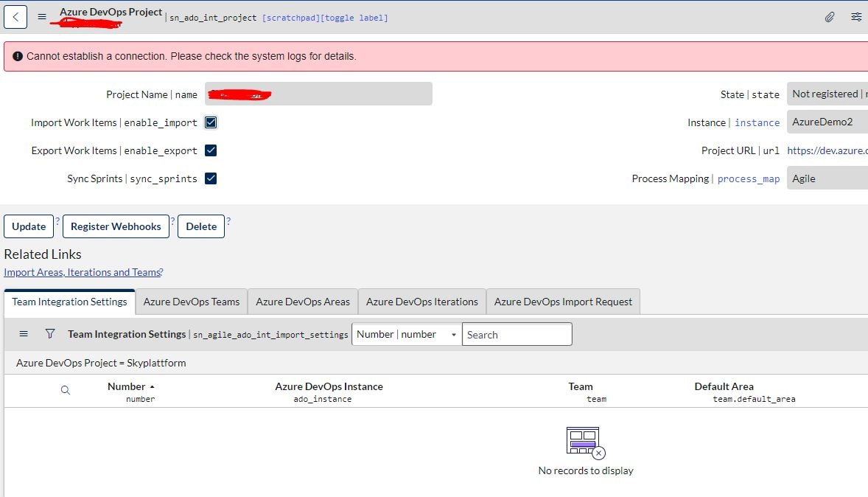Image resolution: width=868 pixels, height=497 pixels.
Task: Open the Azure DevOps Iterations tab
Action: point(421,301)
